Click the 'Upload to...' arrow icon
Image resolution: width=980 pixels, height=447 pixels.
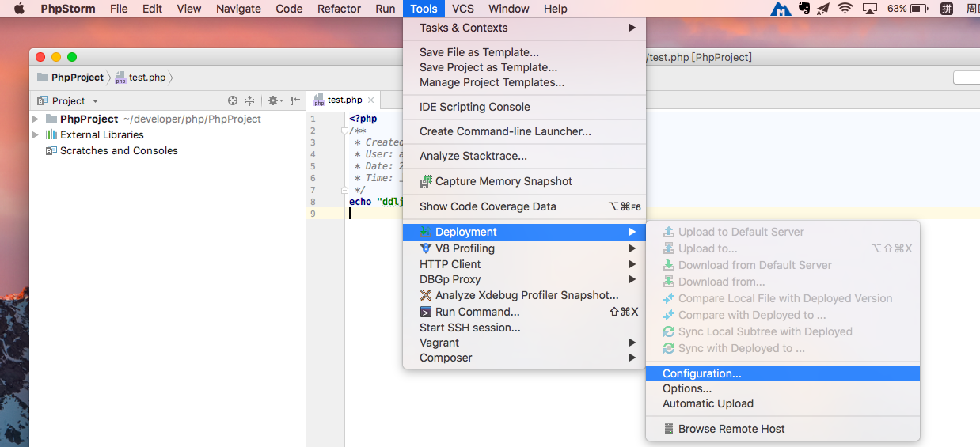point(668,248)
